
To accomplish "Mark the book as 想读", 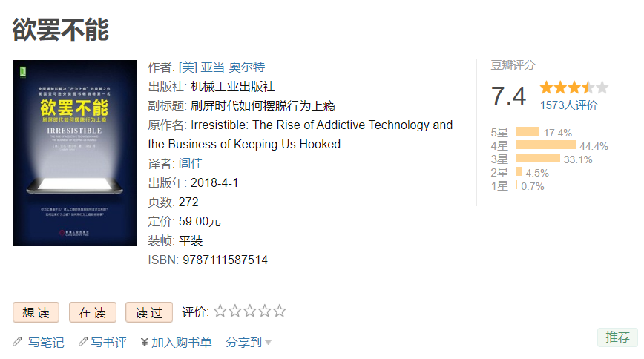I will pyautogui.click(x=36, y=312).
